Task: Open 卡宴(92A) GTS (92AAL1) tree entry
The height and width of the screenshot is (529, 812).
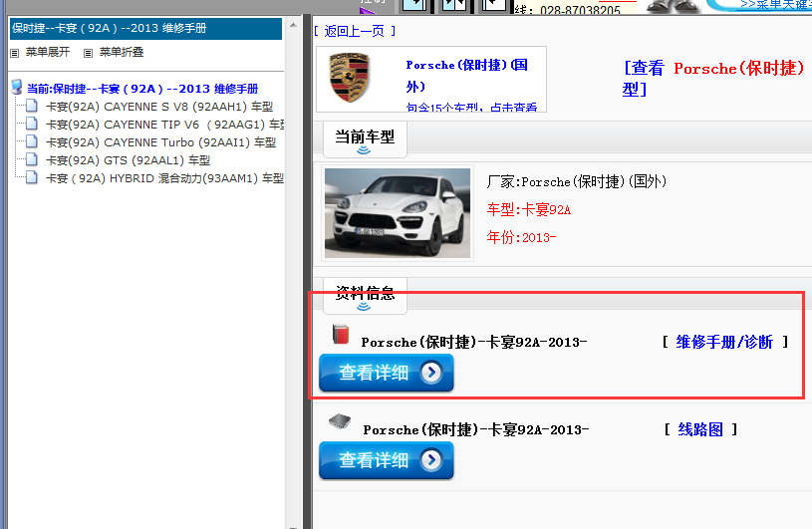Action: coord(128,160)
